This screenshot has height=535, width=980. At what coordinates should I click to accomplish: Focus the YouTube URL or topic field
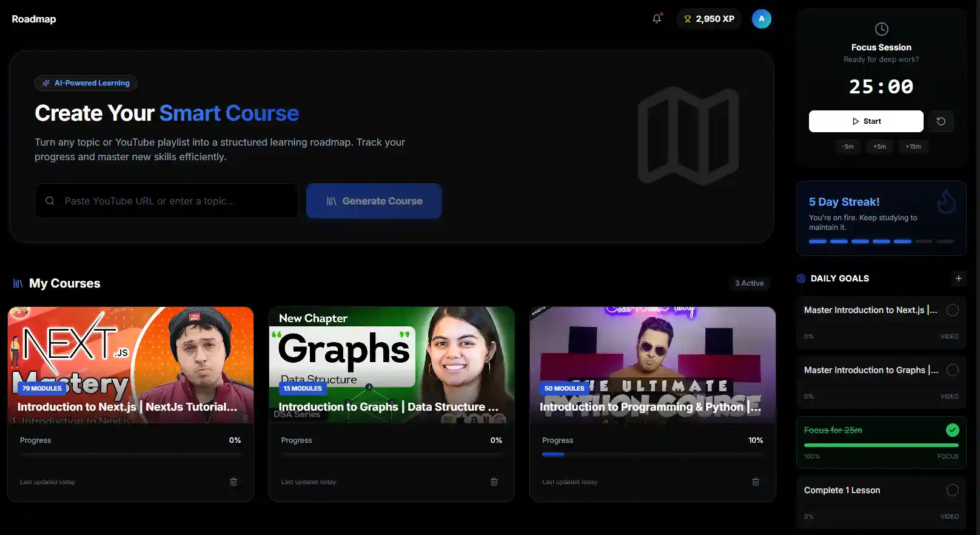coord(167,201)
